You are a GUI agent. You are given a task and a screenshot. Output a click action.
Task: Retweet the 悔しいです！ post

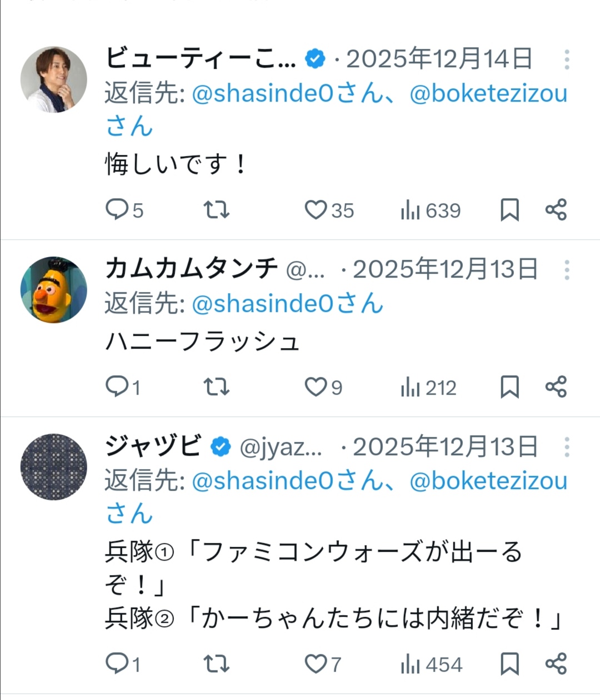(x=216, y=210)
